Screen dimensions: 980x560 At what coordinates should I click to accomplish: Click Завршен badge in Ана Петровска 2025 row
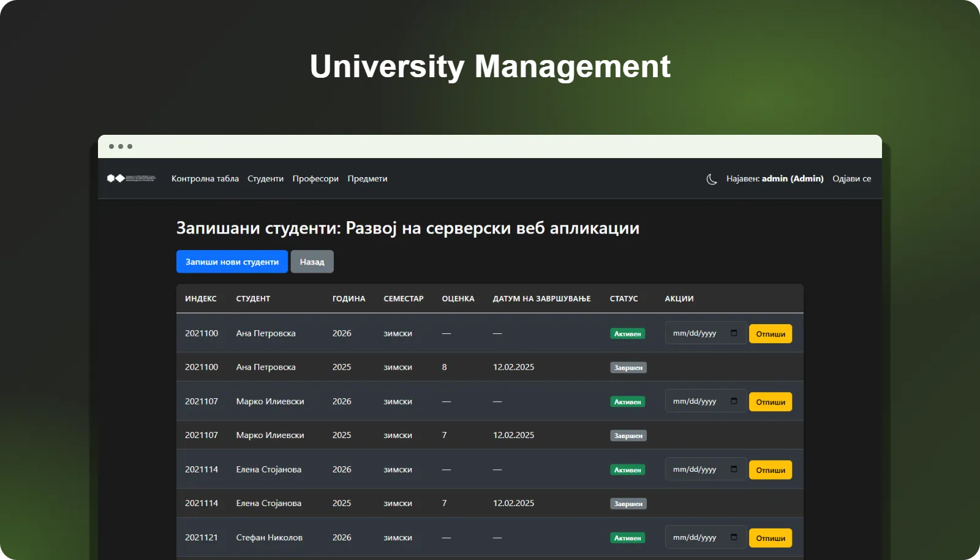point(628,368)
